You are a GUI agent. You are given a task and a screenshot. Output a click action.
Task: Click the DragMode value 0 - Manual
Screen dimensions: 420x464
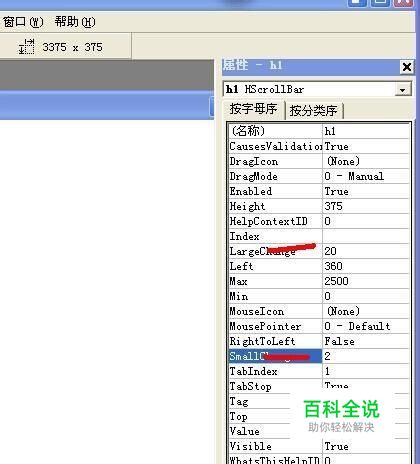[366, 176]
